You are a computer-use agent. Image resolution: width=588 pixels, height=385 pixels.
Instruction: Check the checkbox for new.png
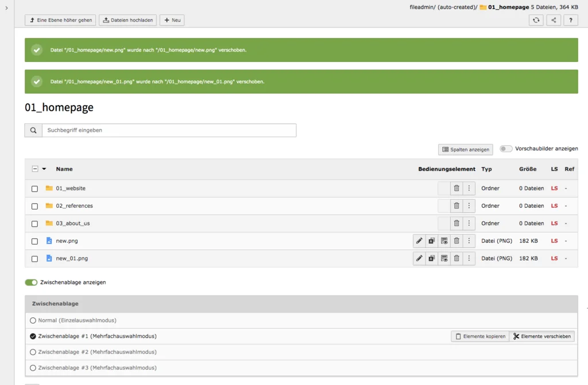(34, 241)
